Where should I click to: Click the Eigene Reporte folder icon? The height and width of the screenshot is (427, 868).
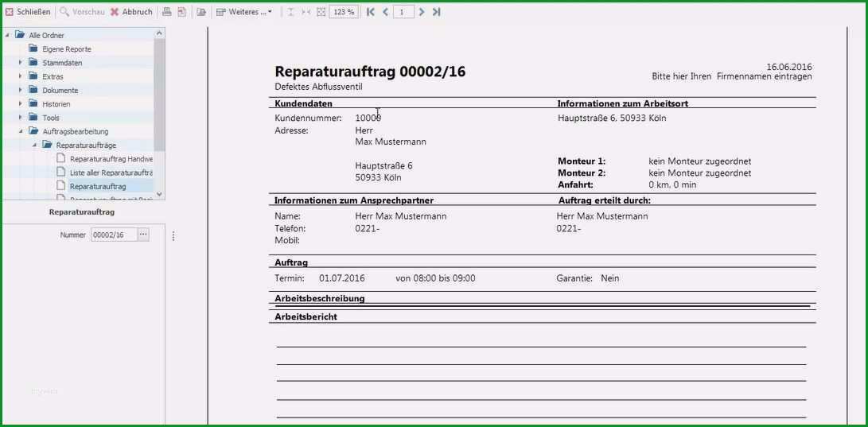click(x=33, y=49)
